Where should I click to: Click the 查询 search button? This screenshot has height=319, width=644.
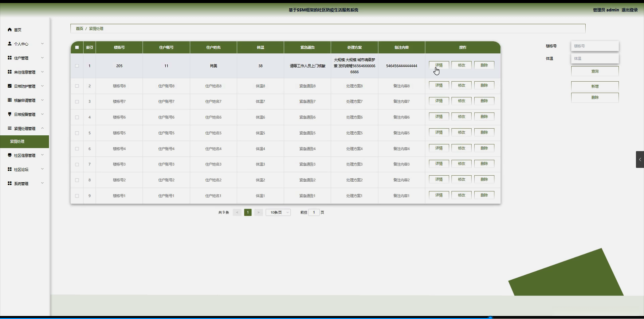pos(595,71)
